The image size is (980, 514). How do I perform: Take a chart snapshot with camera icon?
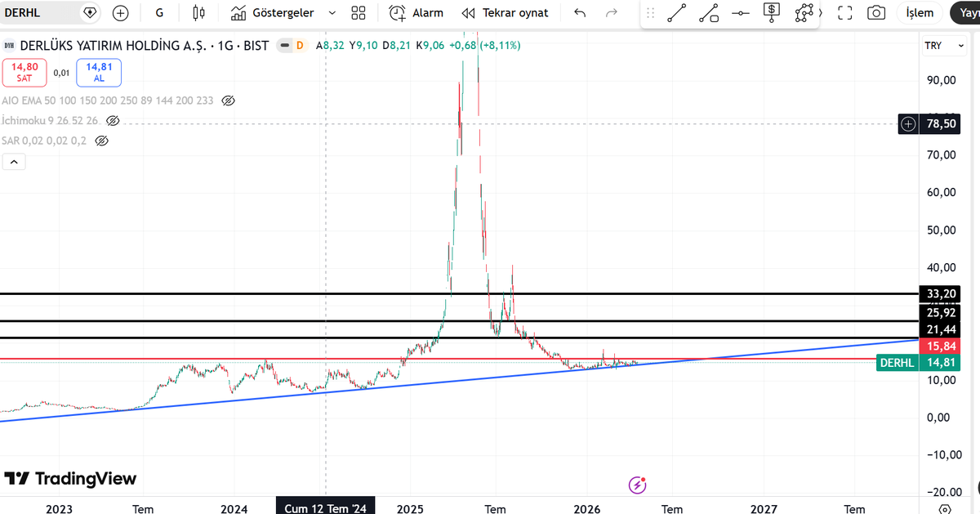876,12
